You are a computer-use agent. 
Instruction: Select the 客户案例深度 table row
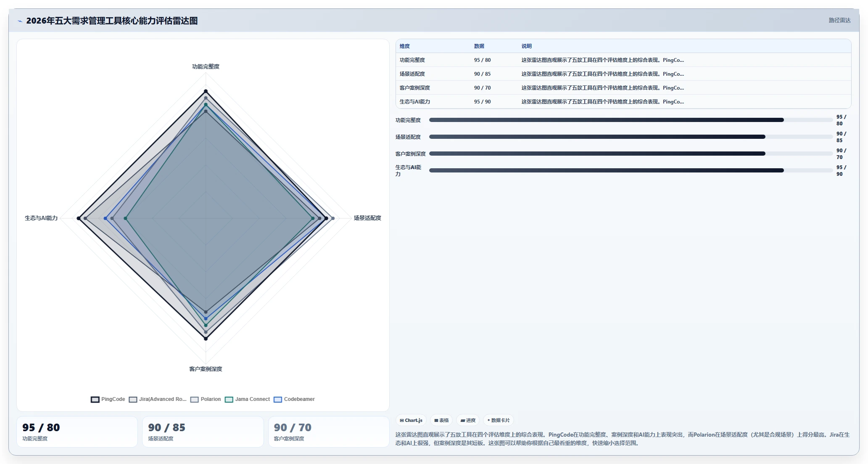click(x=623, y=88)
